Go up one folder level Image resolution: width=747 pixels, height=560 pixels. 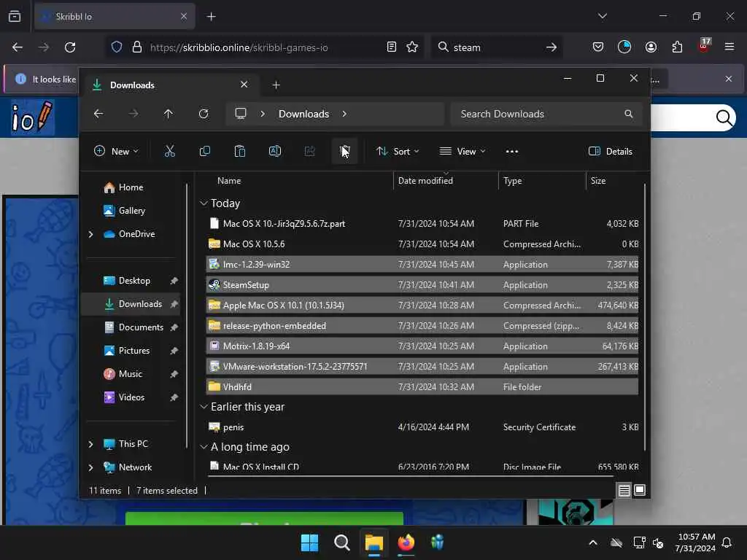pos(169,114)
